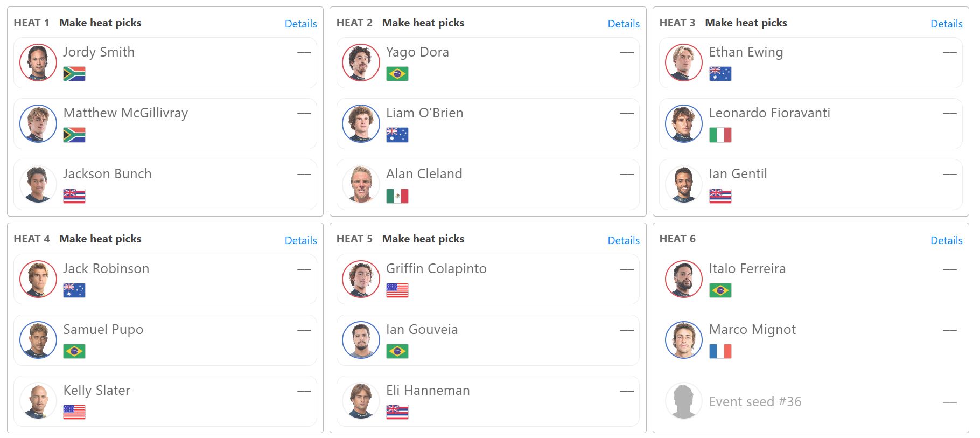Select Jack Robinson's name in Heat 4
980x438 pixels.
[x=106, y=268]
